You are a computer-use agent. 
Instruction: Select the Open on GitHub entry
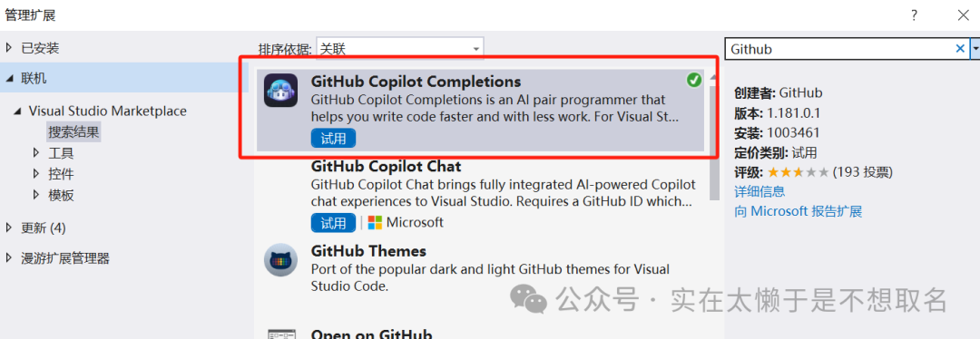pyautogui.click(x=371, y=334)
